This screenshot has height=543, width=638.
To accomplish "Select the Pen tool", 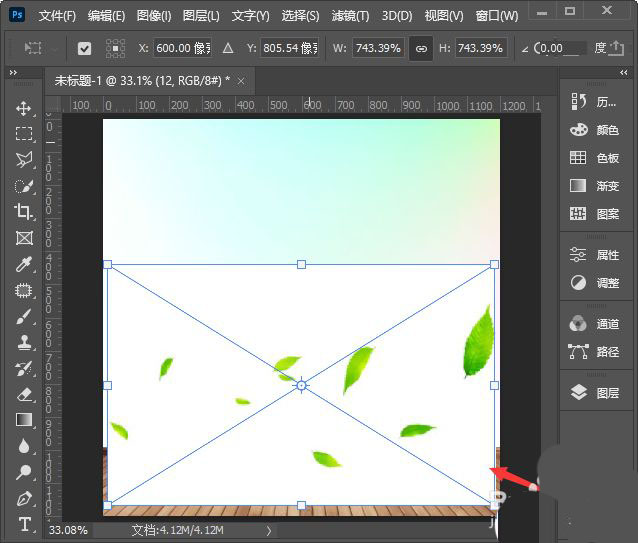I will click(24, 499).
